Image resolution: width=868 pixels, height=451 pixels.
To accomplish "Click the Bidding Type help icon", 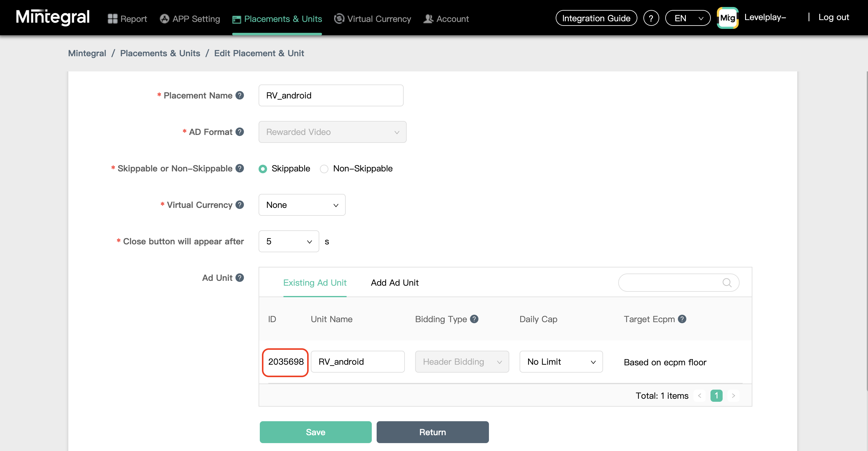I will tap(474, 319).
